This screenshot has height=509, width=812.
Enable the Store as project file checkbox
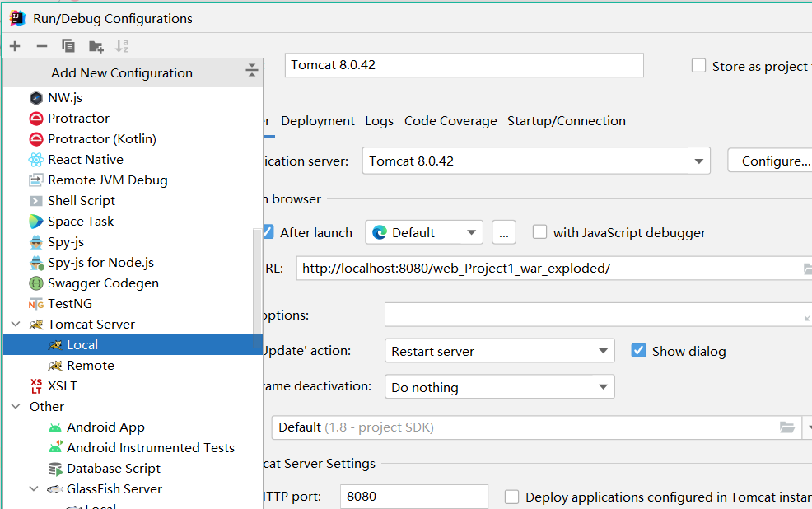pos(699,66)
